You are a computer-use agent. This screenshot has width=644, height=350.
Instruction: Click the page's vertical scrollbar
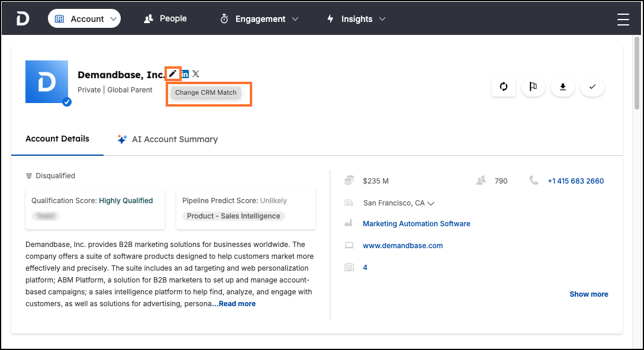[637, 73]
